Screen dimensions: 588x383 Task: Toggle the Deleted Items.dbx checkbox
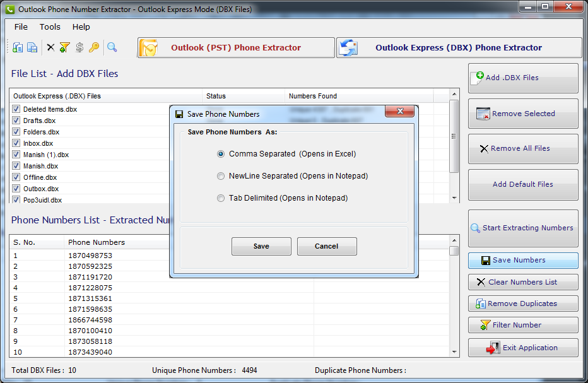(16, 109)
